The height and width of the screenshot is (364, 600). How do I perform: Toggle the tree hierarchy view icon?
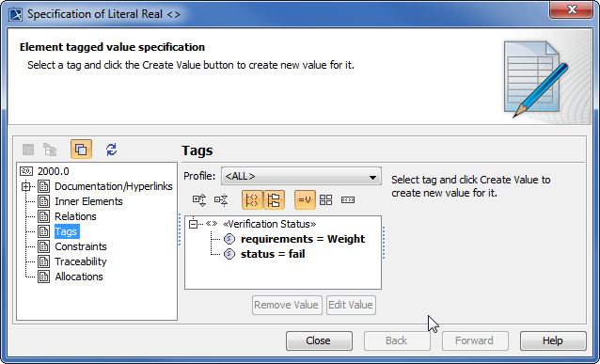pos(274,199)
